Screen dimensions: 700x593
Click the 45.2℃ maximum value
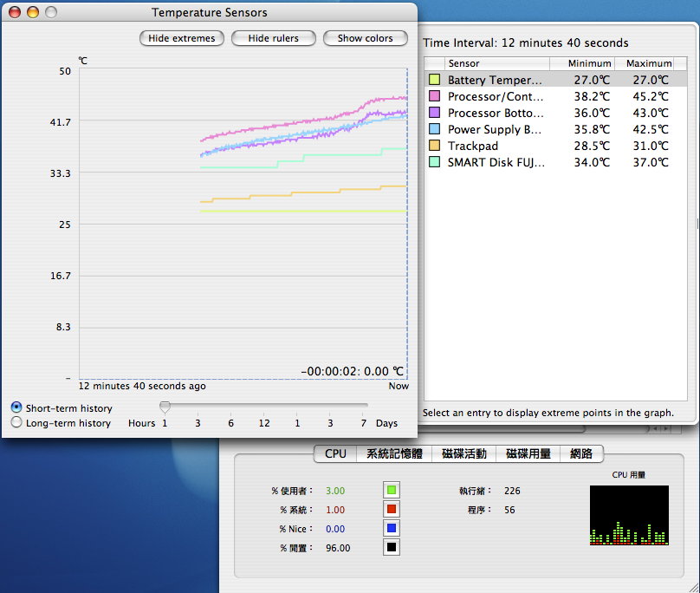[x=651, y=96]
